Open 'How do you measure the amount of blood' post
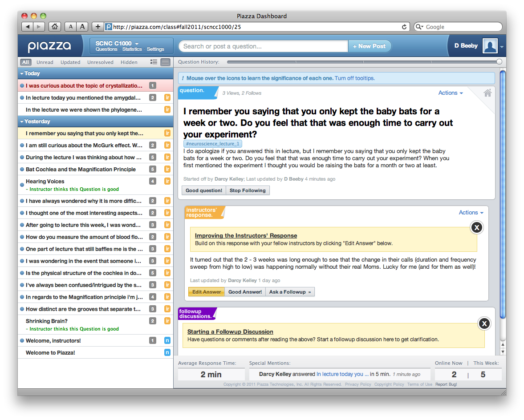Image resolution: width=524 pixels, height=420 pixels. (x=96, y=237)
